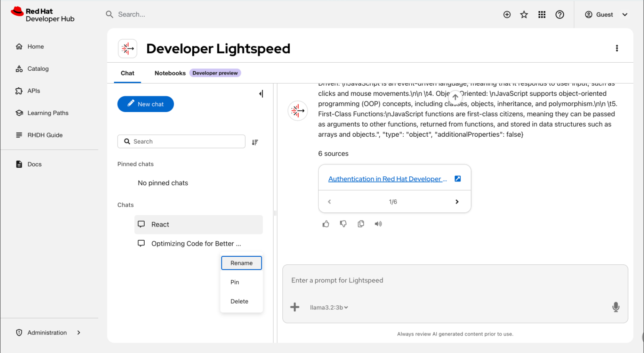Image resolution: width=644 pixels, height=353 pixels.
Task: Click the star favorites icon
Action: click(524, 15)
